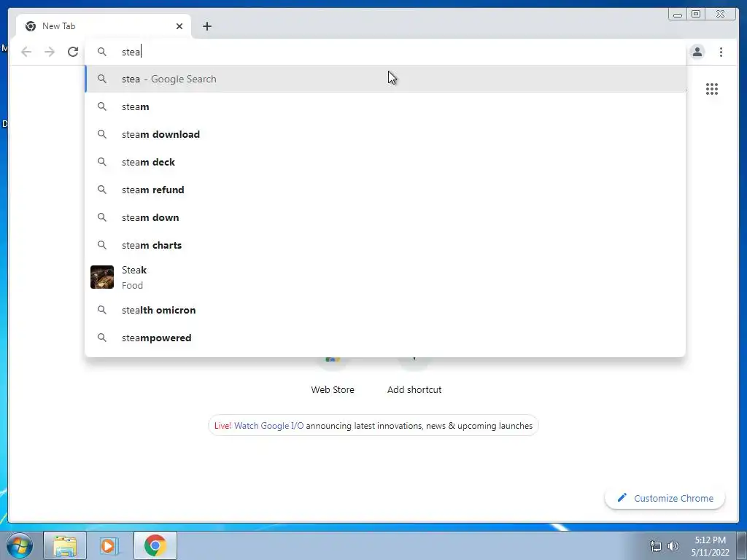Screen dimensions: 747x560
Task: Select the 'steampowered' suggestion
Action: click(385, 338)
